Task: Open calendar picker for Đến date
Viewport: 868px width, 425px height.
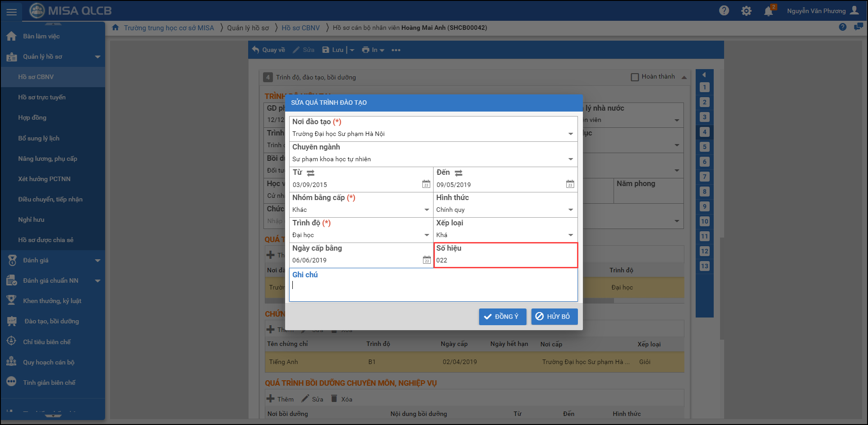Action: tap(570, 184)
